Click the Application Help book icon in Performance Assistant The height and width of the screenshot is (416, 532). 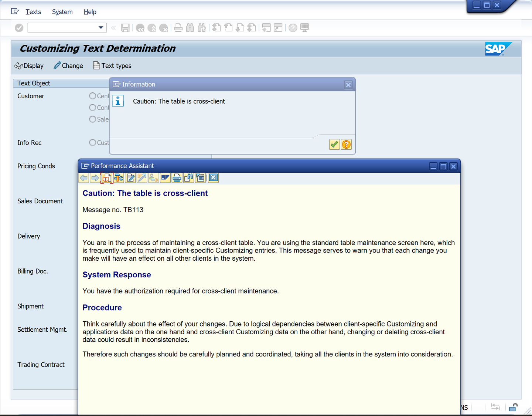pos(107,178)
